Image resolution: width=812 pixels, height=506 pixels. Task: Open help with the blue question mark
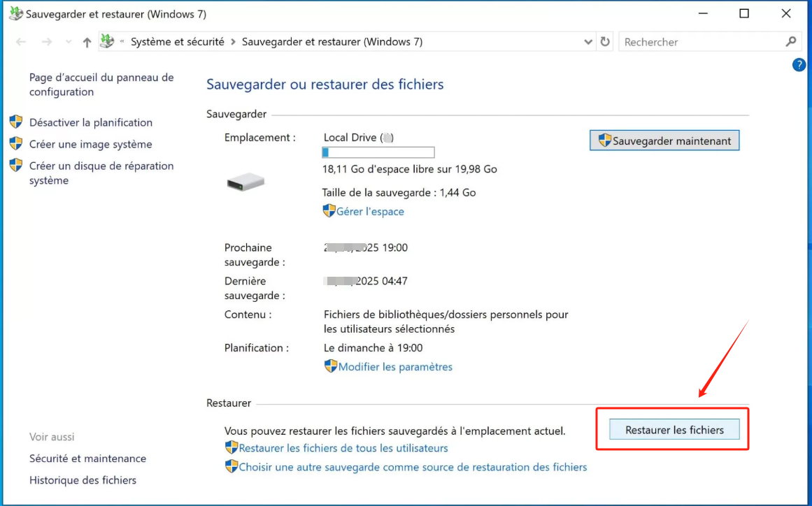pos(799,65)
